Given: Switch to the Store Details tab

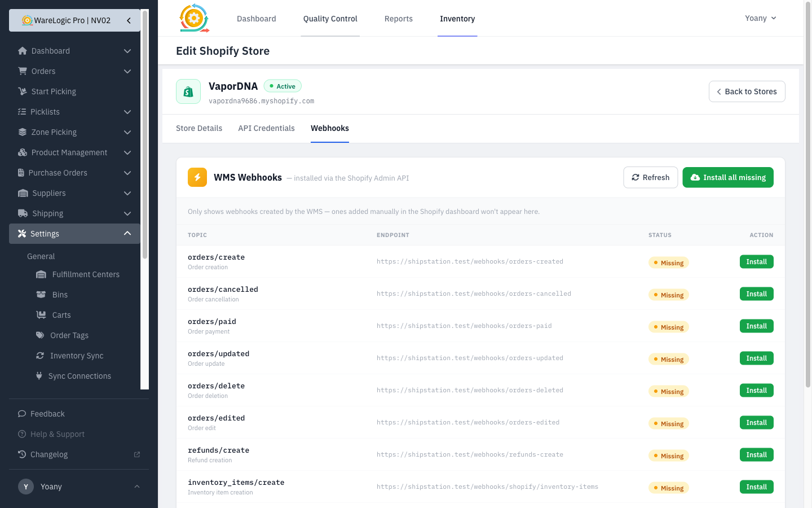Looking at the screenshot, I should pos(199,128).
